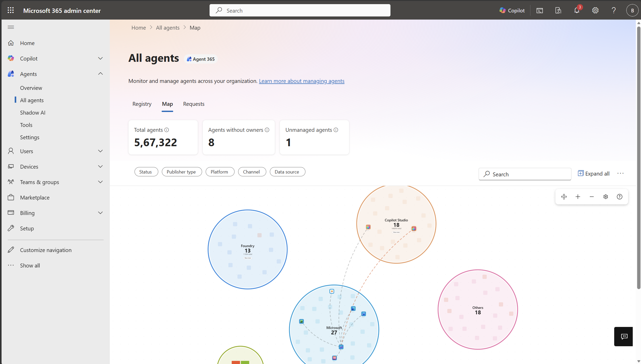Open map settings gear icon

(606, 197)
